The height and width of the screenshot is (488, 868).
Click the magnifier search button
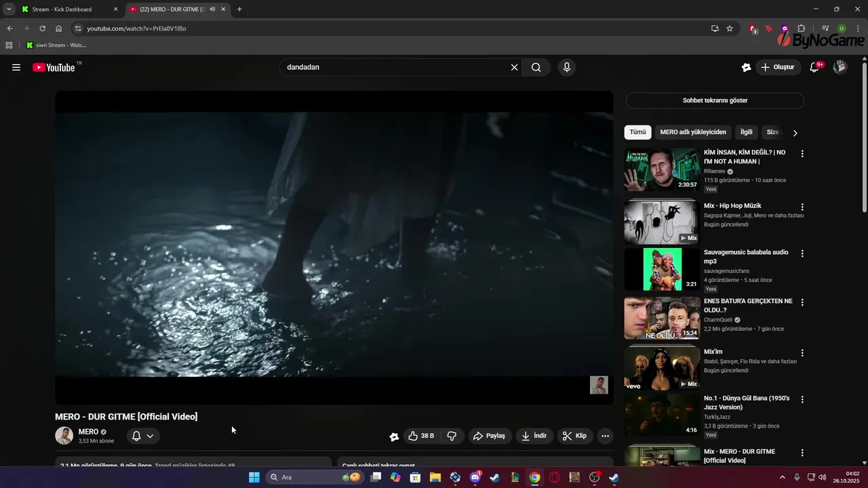pyautogui.click(x=536, y=67)
